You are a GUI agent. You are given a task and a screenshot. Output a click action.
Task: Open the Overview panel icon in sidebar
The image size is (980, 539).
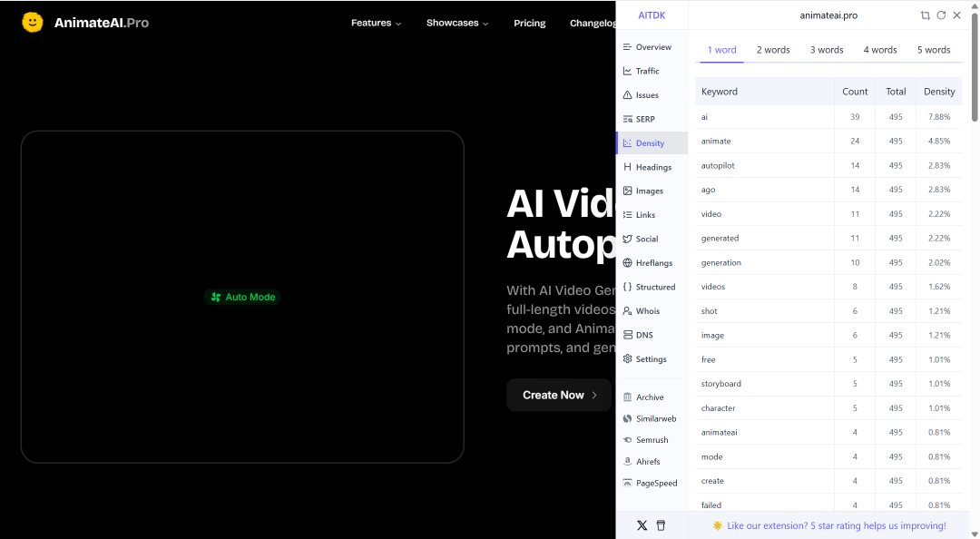tap(628, 47)
